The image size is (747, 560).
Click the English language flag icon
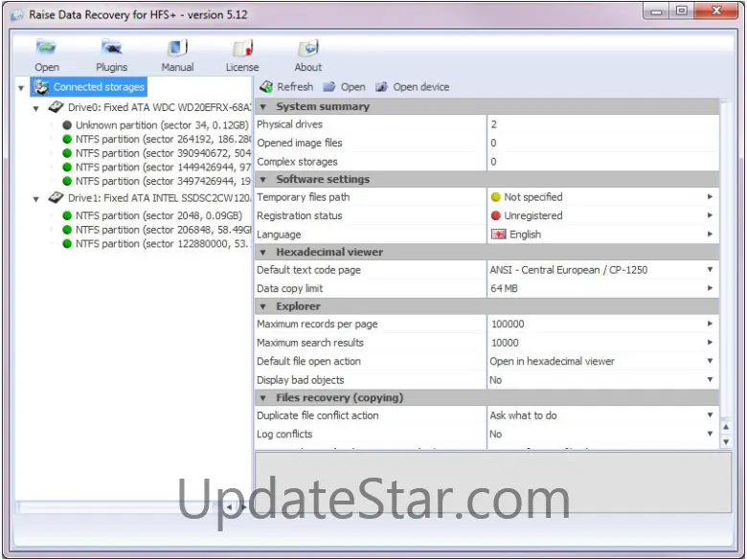tap(498, 235)
